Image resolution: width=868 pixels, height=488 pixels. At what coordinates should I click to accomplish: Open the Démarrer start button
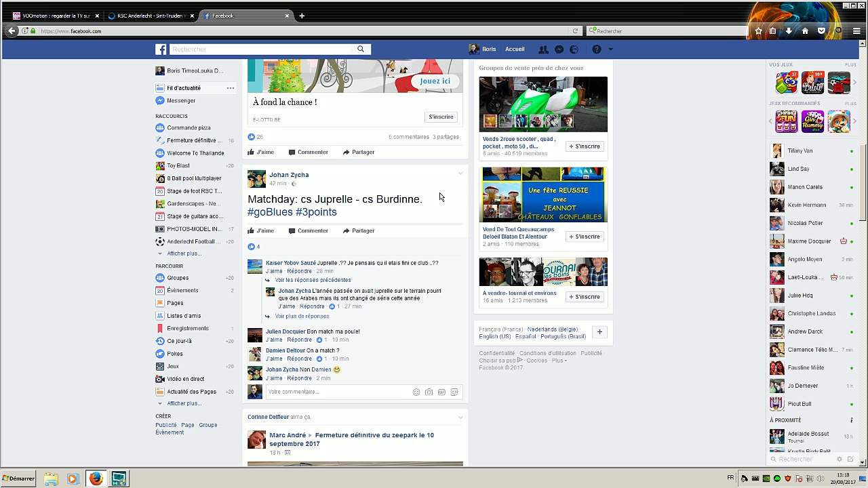coord(18,479)
